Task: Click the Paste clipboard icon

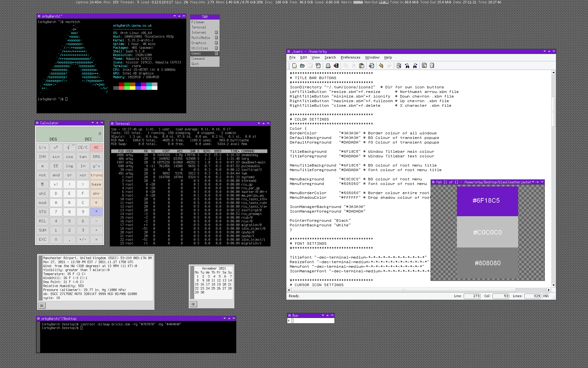Action: tap(362, 66)
